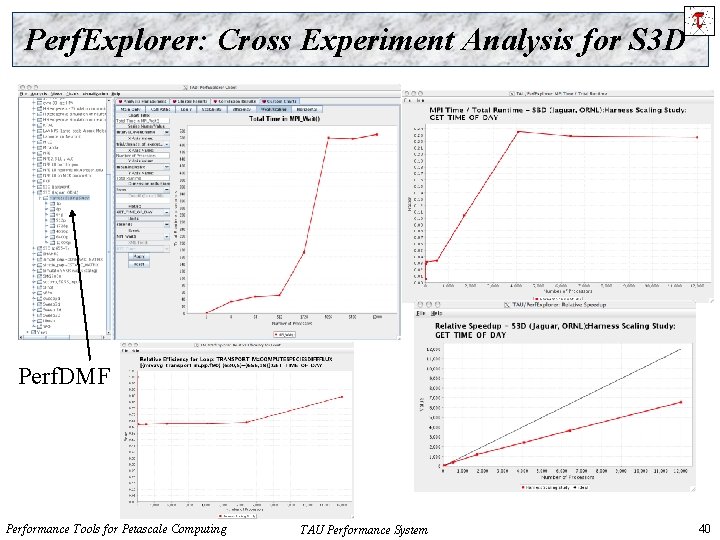Open the Visualization menu in PerfExplorer
This screenshot has width=720, height=540.
click(x=96, y=94)
